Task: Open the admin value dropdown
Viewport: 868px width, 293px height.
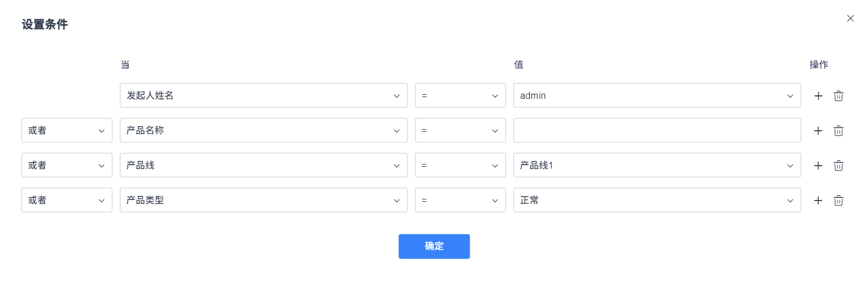Action: point(657,95)
